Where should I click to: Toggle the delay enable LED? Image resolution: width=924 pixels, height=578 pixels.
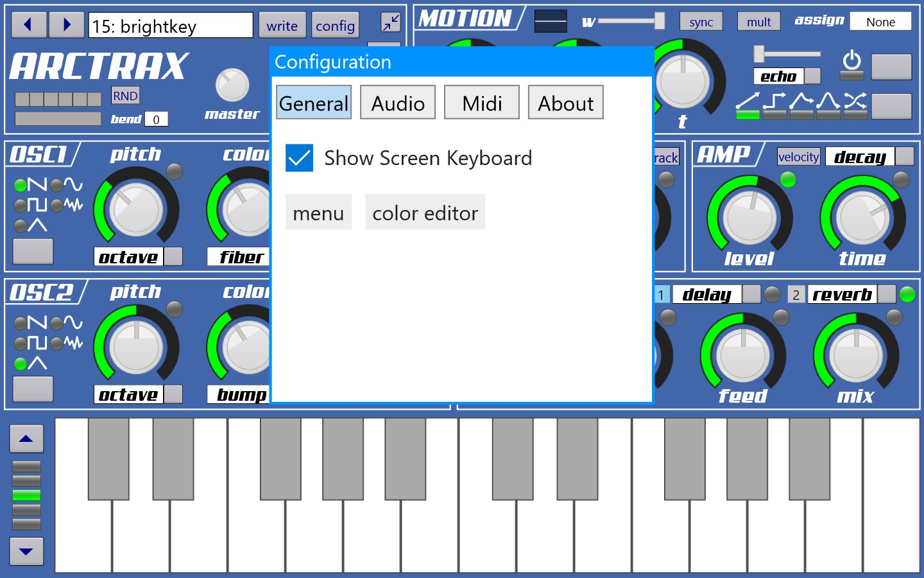773,294
